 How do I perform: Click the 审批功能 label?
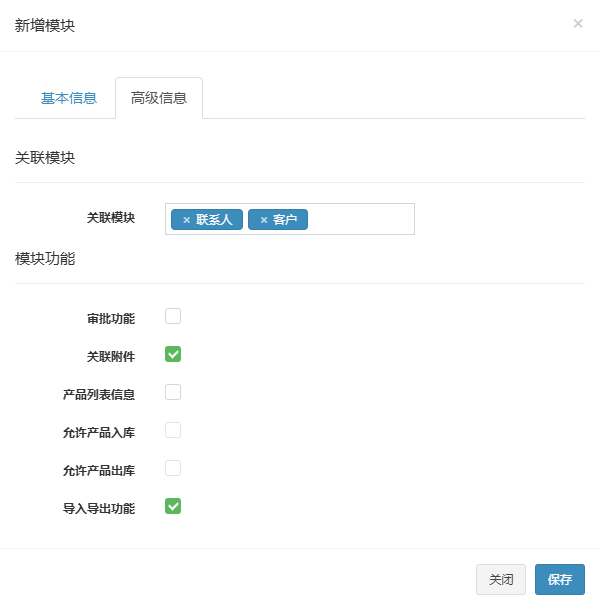coord(111,319)
